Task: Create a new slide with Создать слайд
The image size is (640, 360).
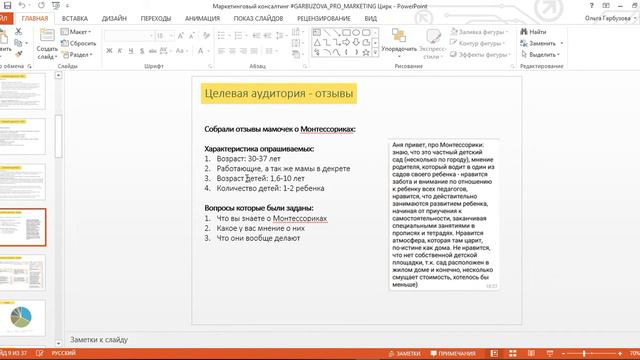Action: 47,44
